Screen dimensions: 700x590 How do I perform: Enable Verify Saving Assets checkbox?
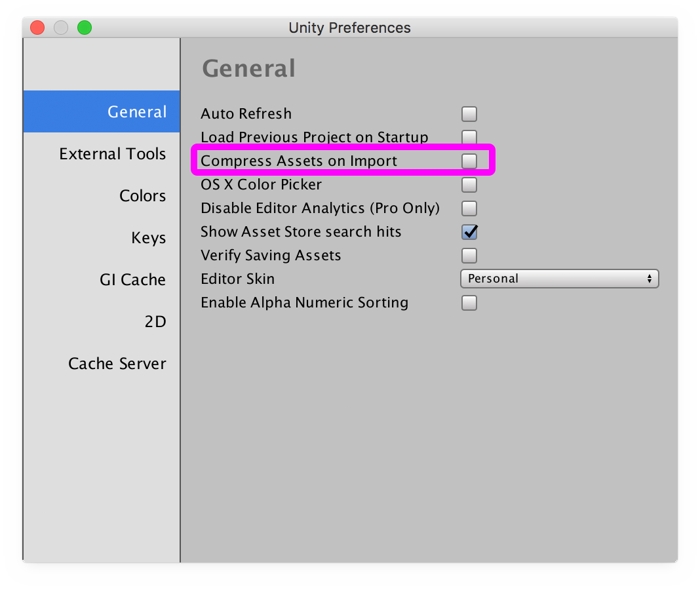coord(469,256)
